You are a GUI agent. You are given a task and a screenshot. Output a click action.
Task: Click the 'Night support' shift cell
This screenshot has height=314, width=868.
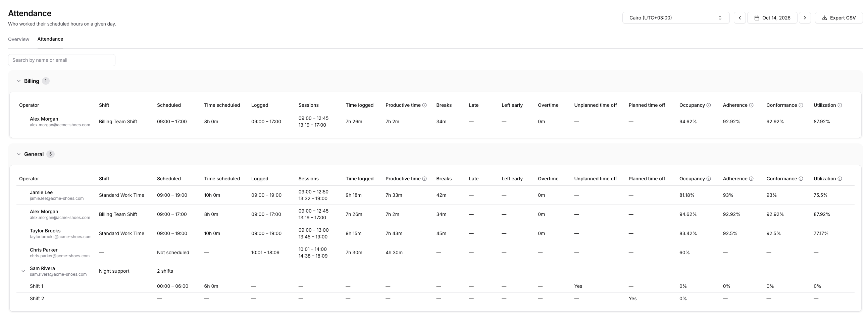114,271
